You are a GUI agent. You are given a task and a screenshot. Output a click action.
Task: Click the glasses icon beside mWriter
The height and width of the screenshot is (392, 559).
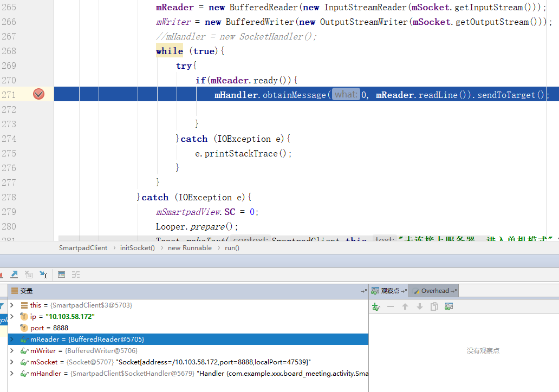[24, 351]
